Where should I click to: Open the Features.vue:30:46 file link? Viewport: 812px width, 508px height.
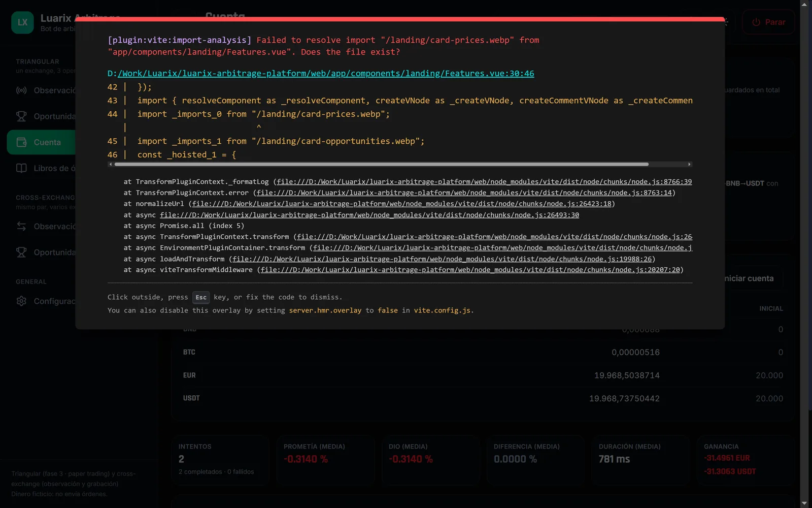pos(326,73)
